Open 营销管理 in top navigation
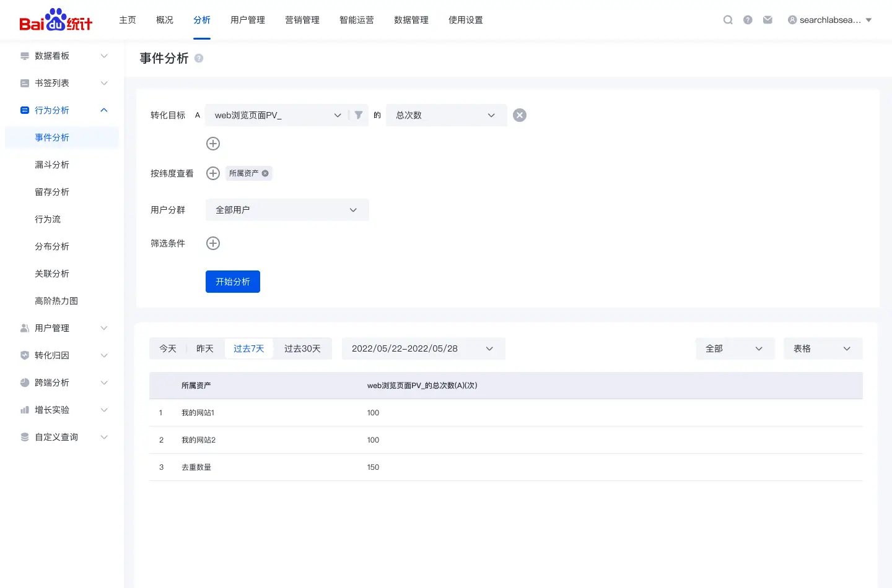892x588 pixels. pos(302,20)
